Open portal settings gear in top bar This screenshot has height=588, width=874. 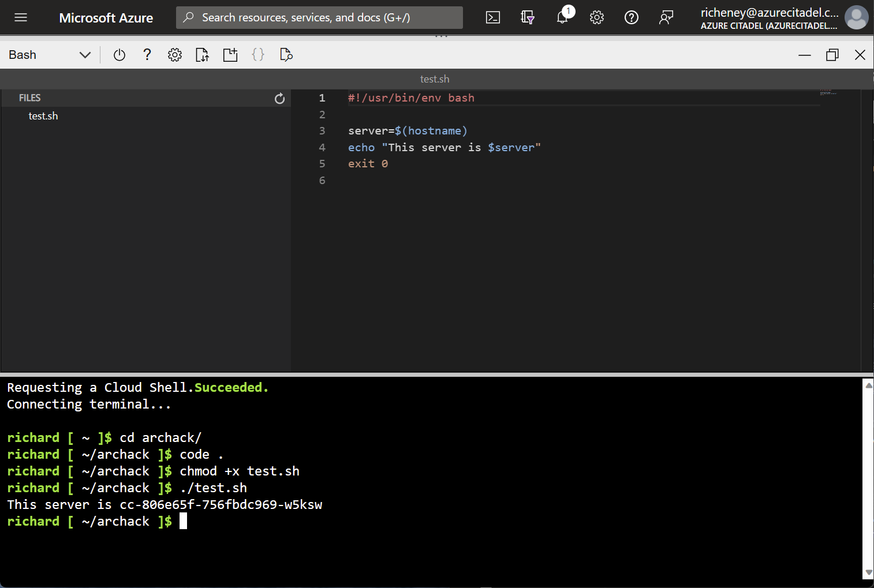tap(597, 17)
